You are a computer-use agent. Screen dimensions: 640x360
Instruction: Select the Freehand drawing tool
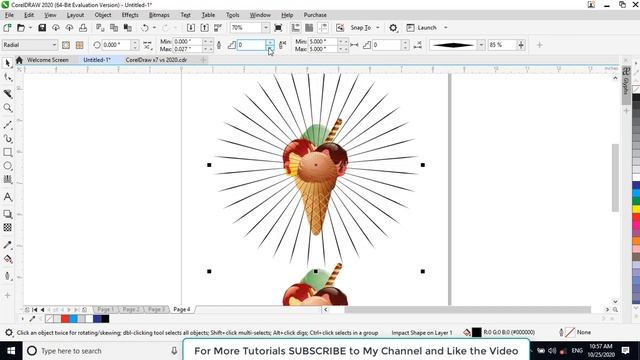(x=7, y=124)
